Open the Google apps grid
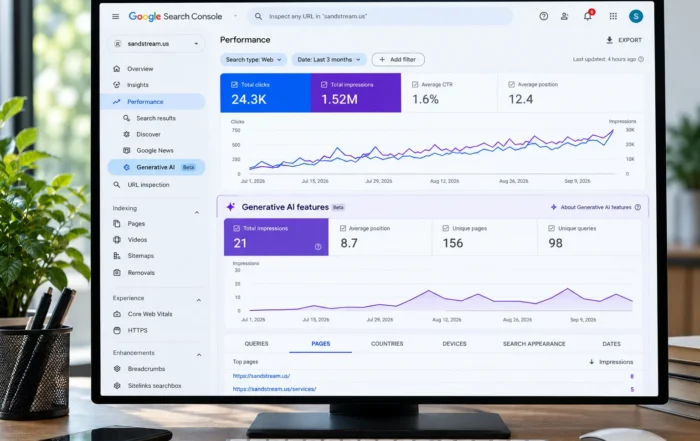This screenshot has height=441, width=700. (613, 16)
